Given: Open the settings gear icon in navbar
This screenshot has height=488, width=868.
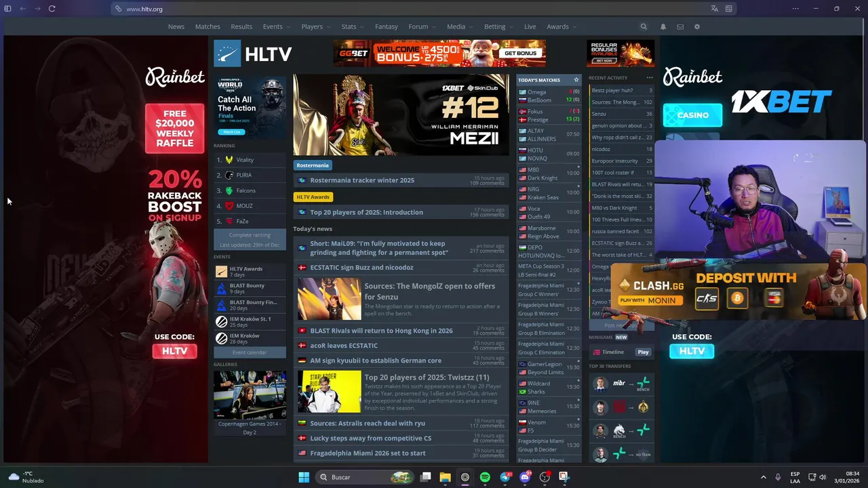Looking at the screenshot, I should [696, 26].
